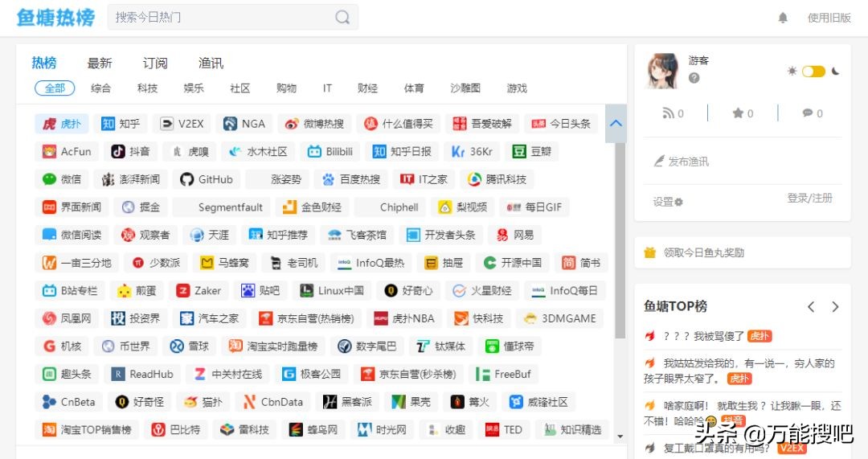The width and height of the screenshot is (868, 459).
Task: Click the scrollbar down arrow in source list
Action: click(x=620, y=436)
